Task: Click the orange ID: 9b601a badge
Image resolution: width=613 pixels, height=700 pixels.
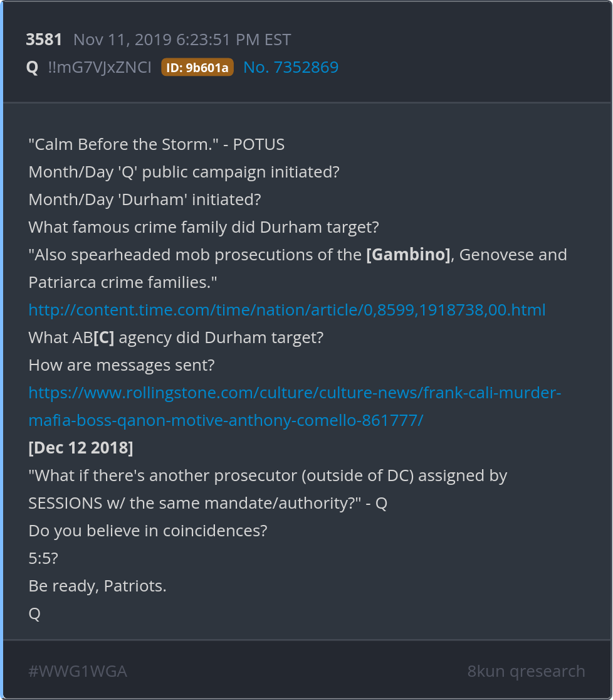Action: pyautogui.click(x=197, y=67)
